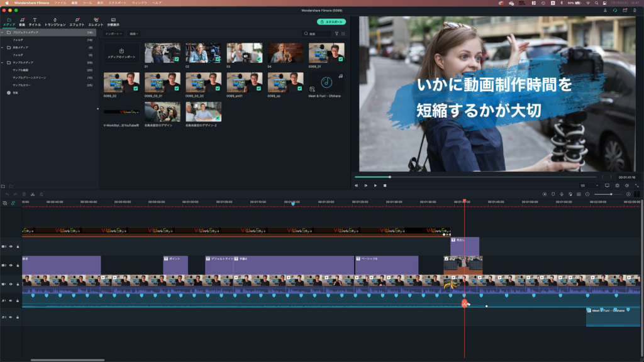Open the 音楽 (Audio) media tab icon
The height and width of the screenshot is (362, 644).
(x=22, y=20)
